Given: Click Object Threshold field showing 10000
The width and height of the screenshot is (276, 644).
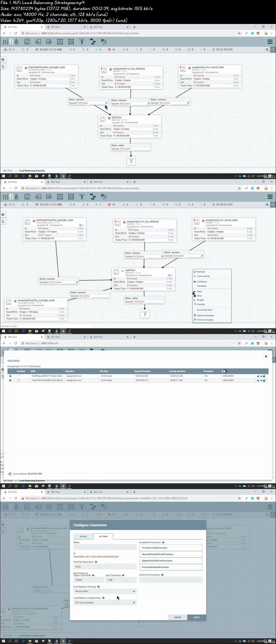Looking at the screenshot, I should 89,580.
